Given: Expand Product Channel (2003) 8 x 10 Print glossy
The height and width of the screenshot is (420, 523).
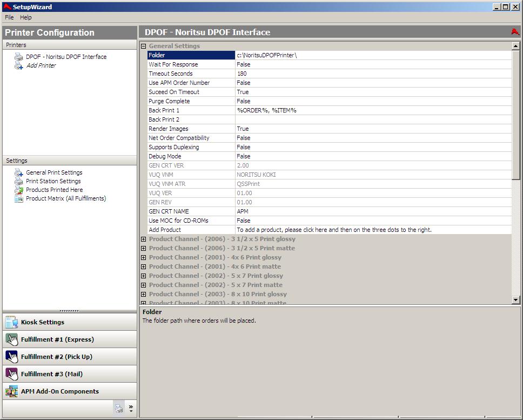Looking at the screenshot, I should click(143, 294).
